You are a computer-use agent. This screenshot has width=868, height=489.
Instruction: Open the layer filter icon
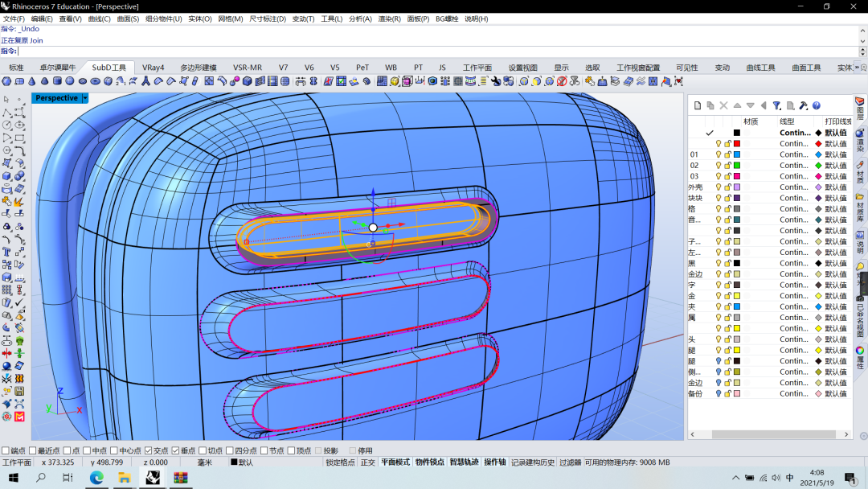[x=776, y=105]
